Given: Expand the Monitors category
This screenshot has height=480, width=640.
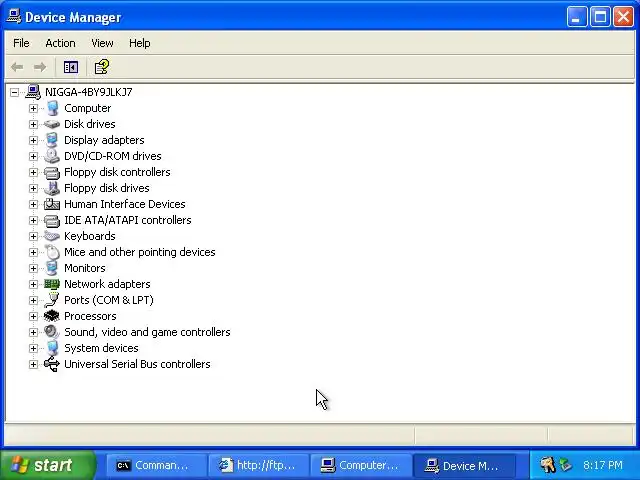Looking at the screenshot, I should pyautogui.click(x=33, y=268).
